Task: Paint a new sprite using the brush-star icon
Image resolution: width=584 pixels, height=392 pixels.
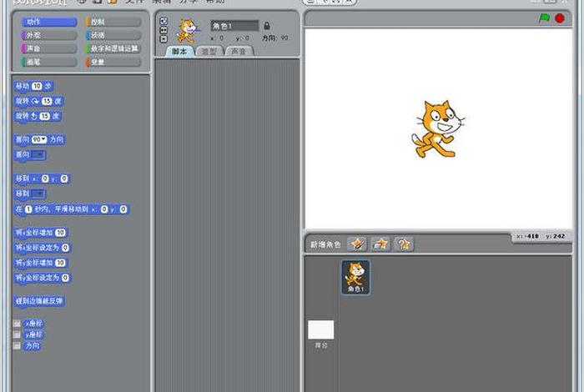Action: point(357,244)
